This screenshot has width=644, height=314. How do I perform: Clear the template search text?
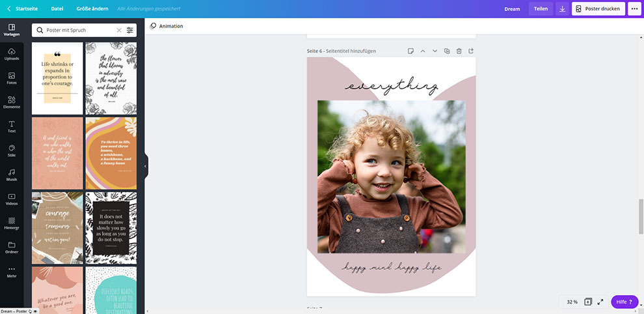(119, 30)
